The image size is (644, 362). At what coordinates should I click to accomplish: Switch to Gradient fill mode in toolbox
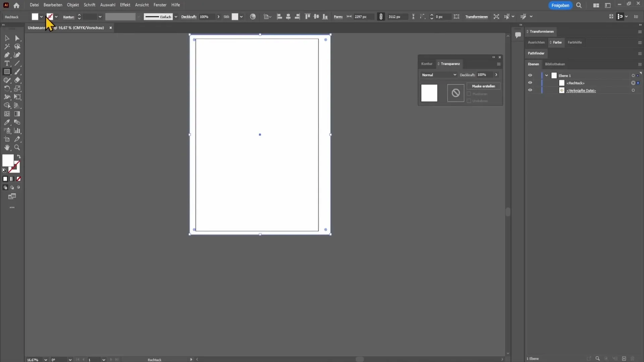pyautogui.click(x=12, y=179)
